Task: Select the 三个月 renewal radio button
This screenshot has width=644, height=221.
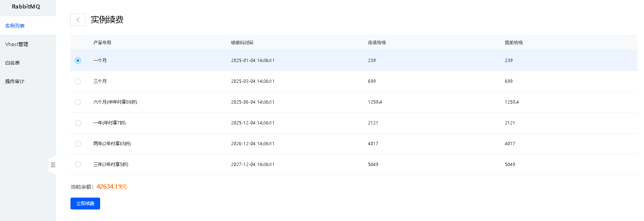Action: click(78, 81)
